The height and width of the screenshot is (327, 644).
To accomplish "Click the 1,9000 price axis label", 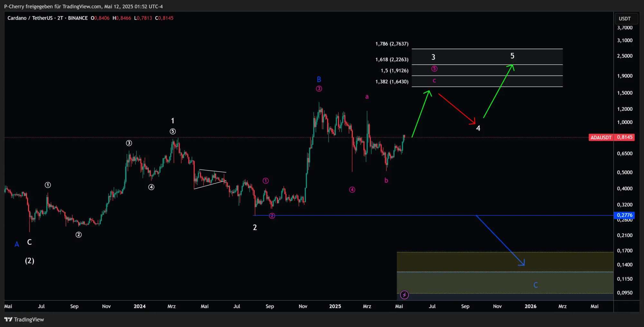I will pos(625,76).
